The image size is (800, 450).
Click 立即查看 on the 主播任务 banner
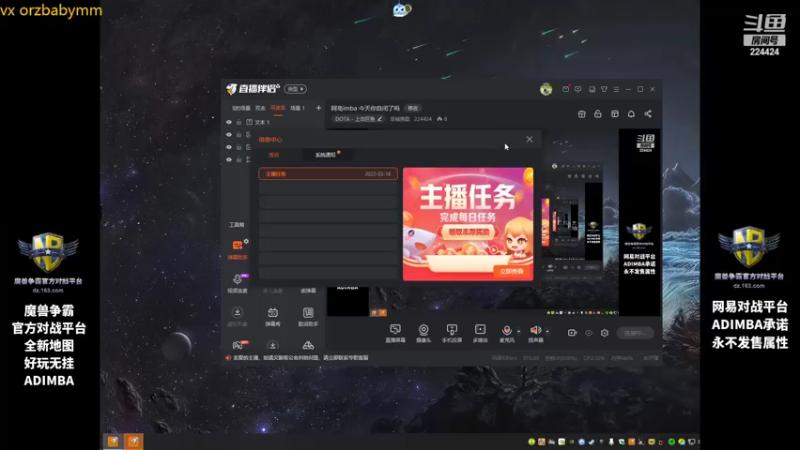pyautogui.click(x=511, y=271)
